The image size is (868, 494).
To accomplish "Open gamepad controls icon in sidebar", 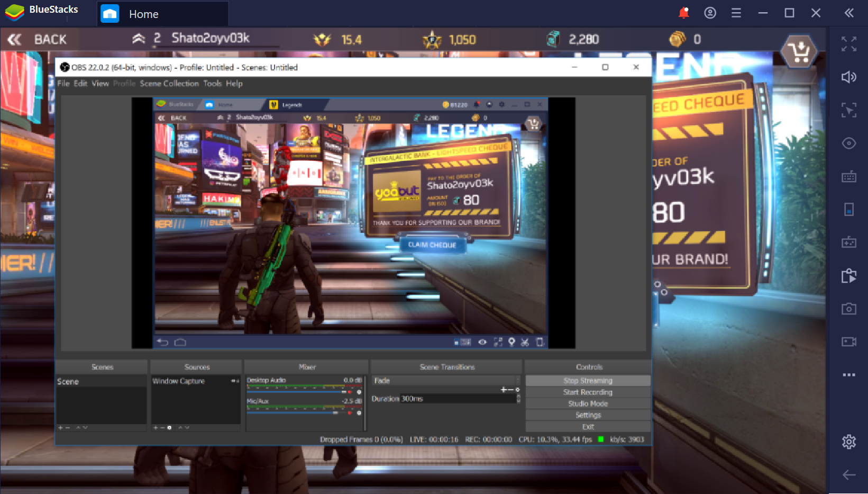I will [x=848, y=242].
